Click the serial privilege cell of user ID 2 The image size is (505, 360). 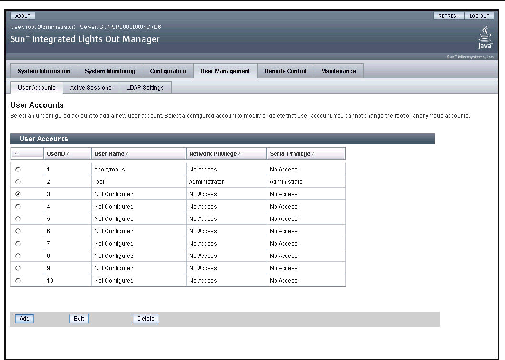pos(306,182)
